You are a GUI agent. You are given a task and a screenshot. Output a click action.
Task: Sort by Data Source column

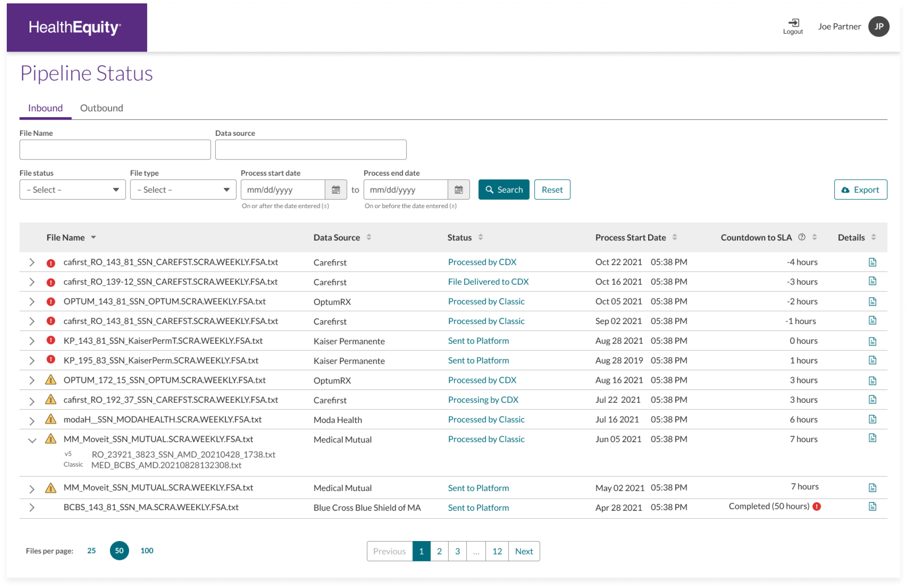tap(369, 237)
